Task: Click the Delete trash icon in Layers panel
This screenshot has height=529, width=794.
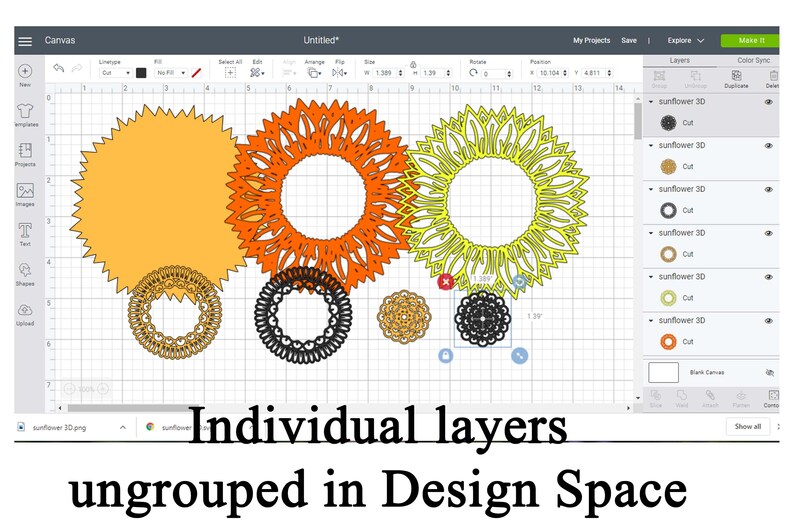Action: (x=773, y=75)
